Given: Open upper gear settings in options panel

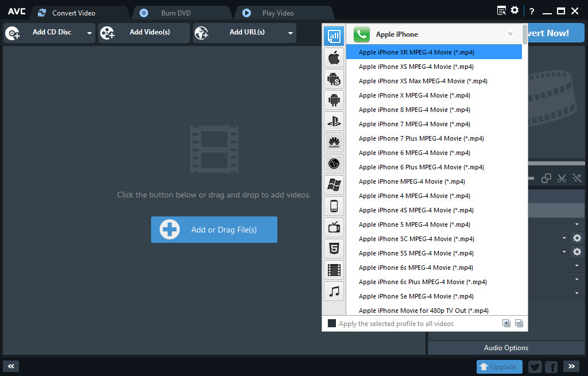Looking at the screenshot, I should pos(577,238).
